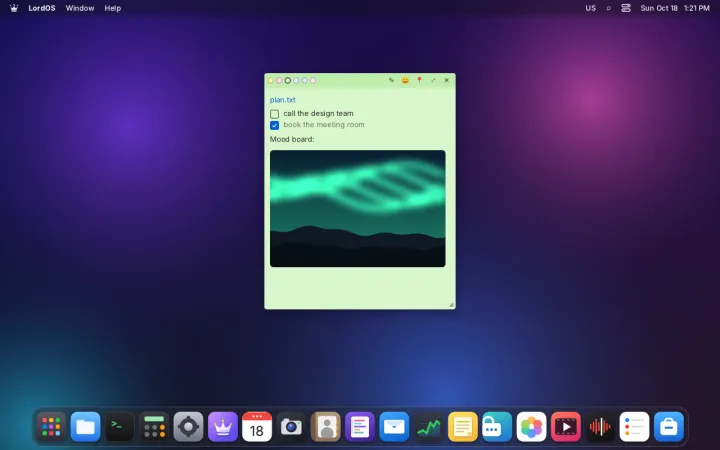
Task: Set the note color to lavender purple
Action: [304, 81]
